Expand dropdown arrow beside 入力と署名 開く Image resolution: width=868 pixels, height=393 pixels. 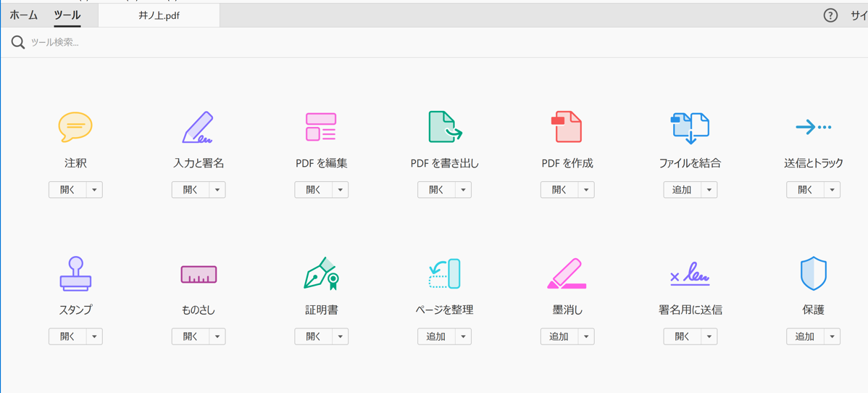coord(217,189)
